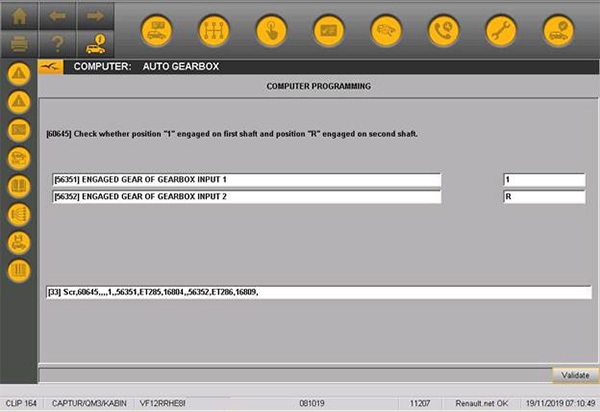Viewport: 600px width, 412px height.
Task: Click gearbox input 1 value field
Action: 544,180
